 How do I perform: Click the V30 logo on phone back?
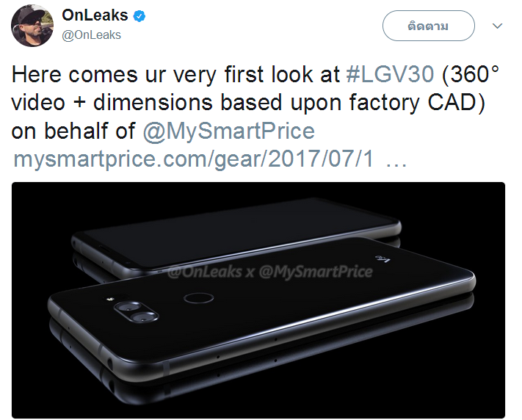coord(383,258)
